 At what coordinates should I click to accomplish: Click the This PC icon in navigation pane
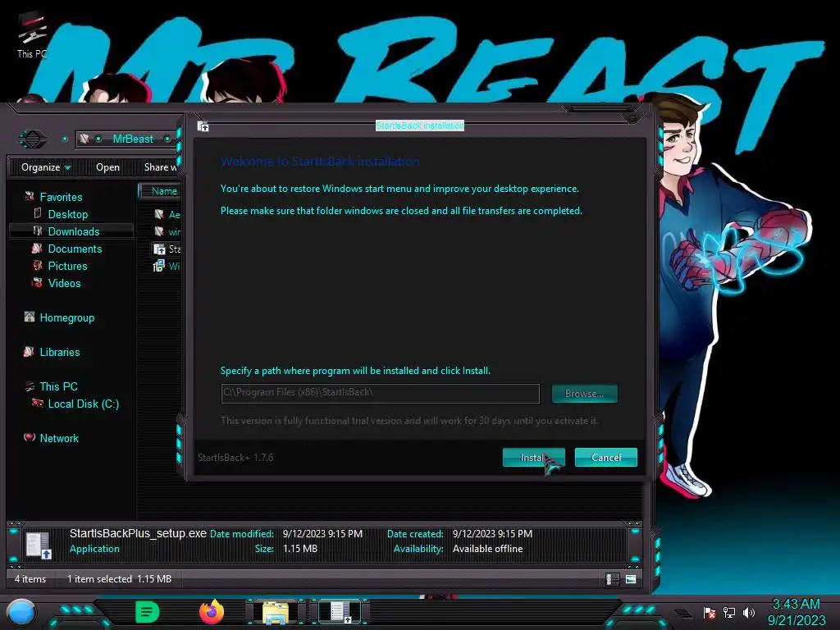click(30, 386)
